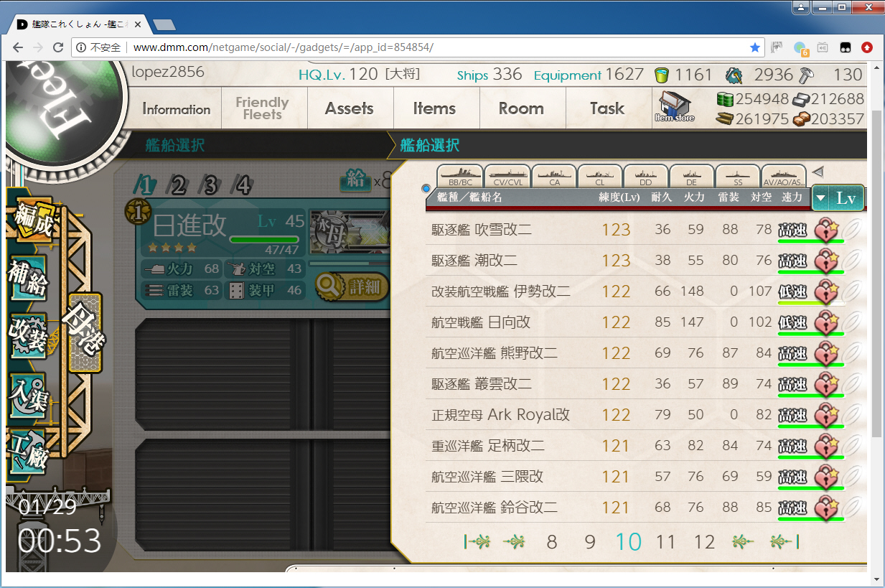Jump to ship list page 9
Screen dimensions: 885x588
590,542
